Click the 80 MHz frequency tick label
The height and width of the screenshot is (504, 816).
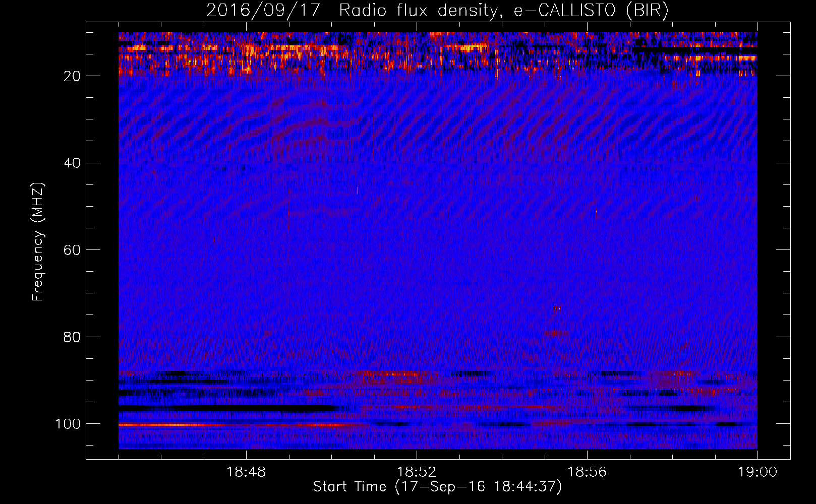pyautogui.click(x=72, y=337)
